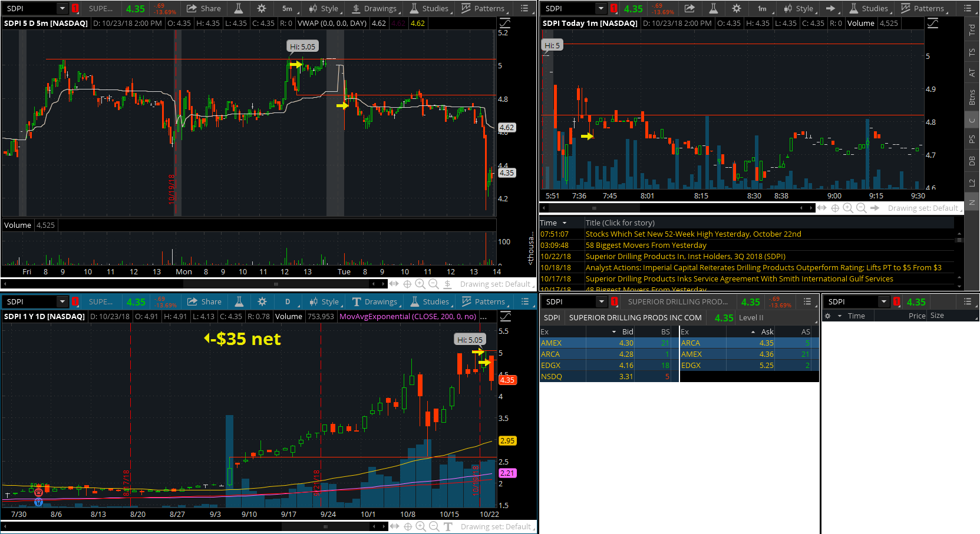Open the list menu icon on the 5m chart
The image size is (980, 534).
[x=524, y=8]
